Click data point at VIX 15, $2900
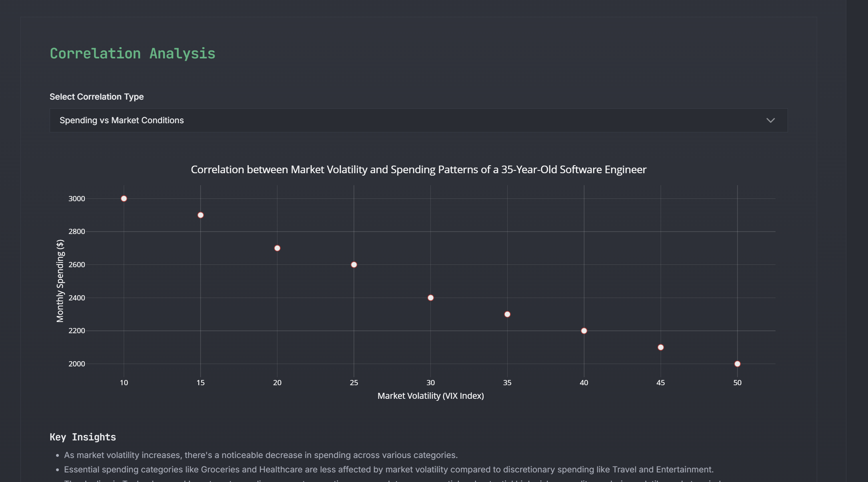This screenshot has width=868, height=482. [x=201, y=215]
